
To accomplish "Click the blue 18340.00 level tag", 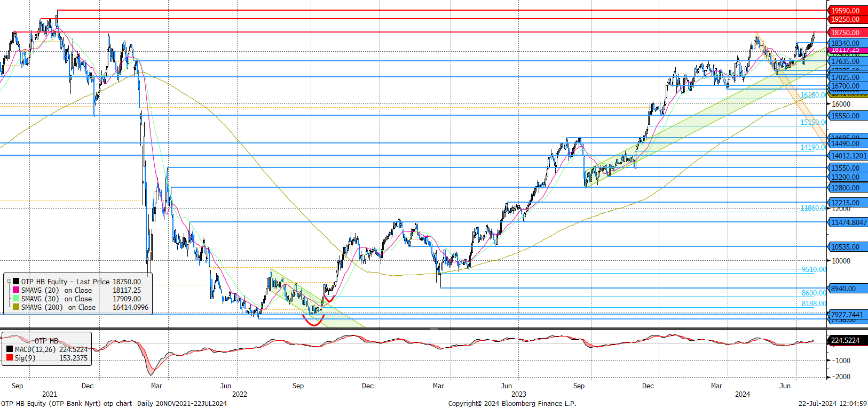I will tap(847, 43).
